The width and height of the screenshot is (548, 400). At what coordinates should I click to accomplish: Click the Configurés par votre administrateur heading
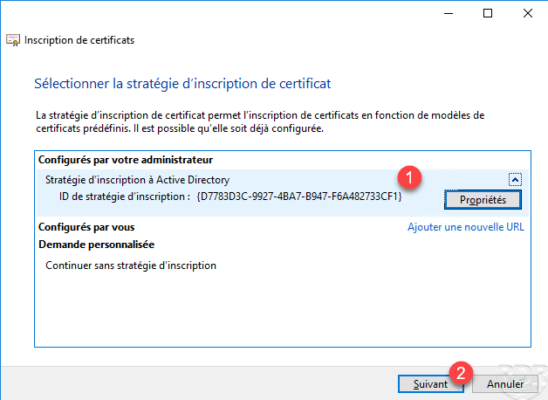(x=125, y=160)
